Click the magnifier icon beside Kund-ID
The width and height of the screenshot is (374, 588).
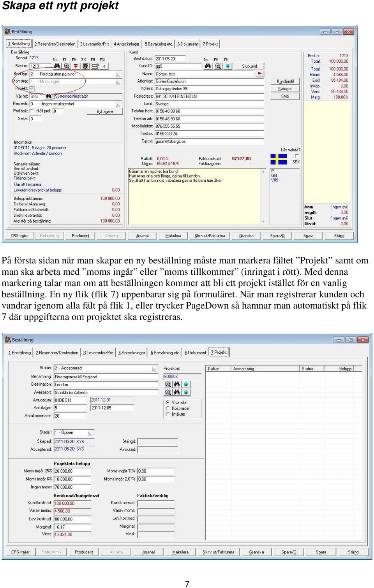pos(218,66)
